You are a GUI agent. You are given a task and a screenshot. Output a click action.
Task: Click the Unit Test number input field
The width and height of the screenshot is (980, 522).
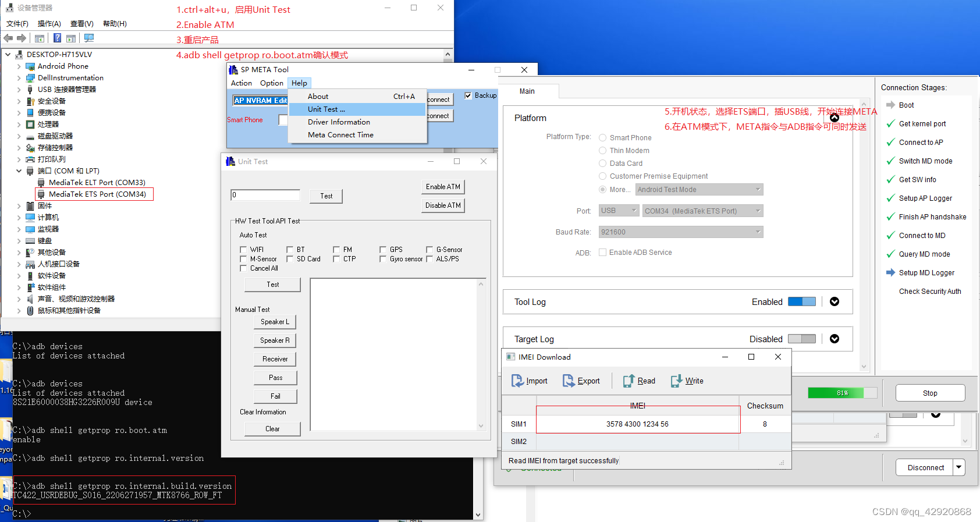(x=265, y=195)
